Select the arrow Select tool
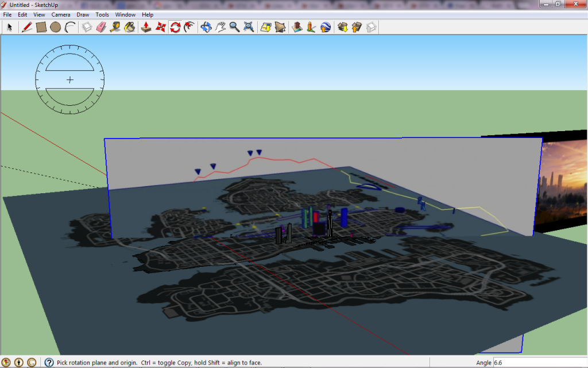The image size is (588, 368). (10, 27)
